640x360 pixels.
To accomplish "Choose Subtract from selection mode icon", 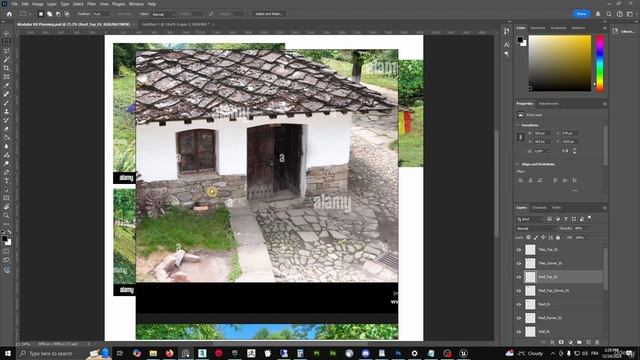I will point(58,14).
